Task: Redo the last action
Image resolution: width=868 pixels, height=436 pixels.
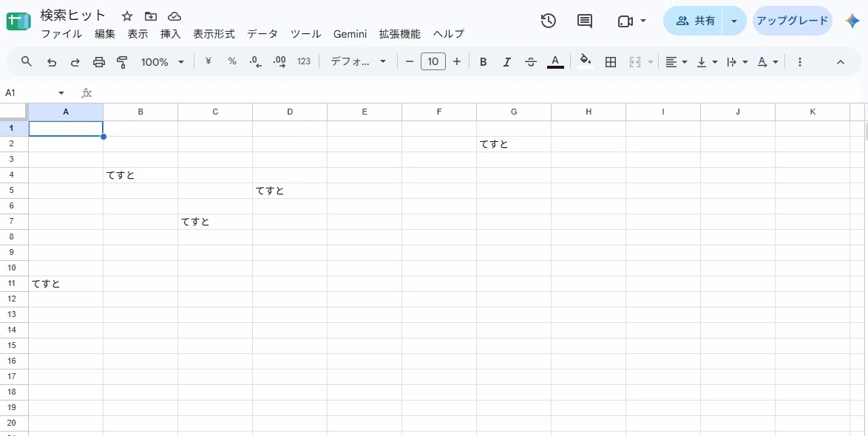Action: click(x=75, y=62)
